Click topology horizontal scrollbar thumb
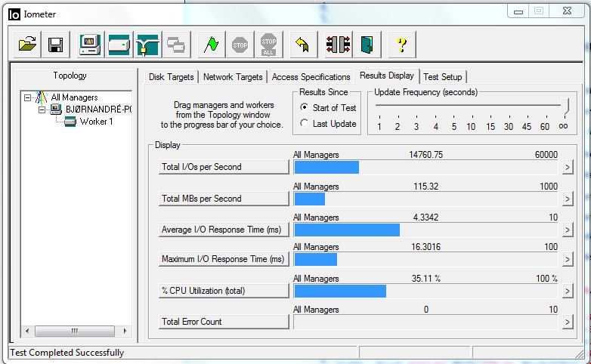Image resolution: width=591 pixels, height=364 pixels. (x=75, y=332)
